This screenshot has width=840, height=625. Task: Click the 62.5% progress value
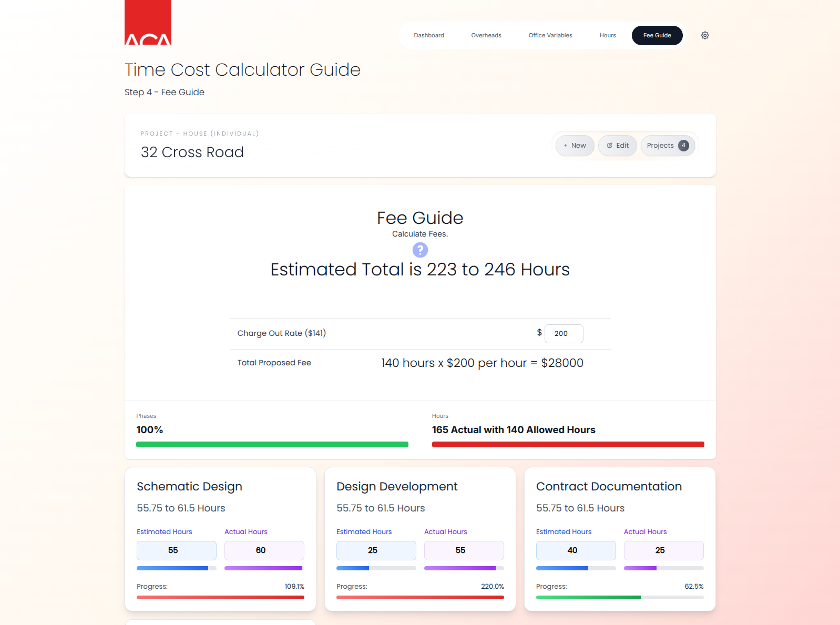(694, 587)
